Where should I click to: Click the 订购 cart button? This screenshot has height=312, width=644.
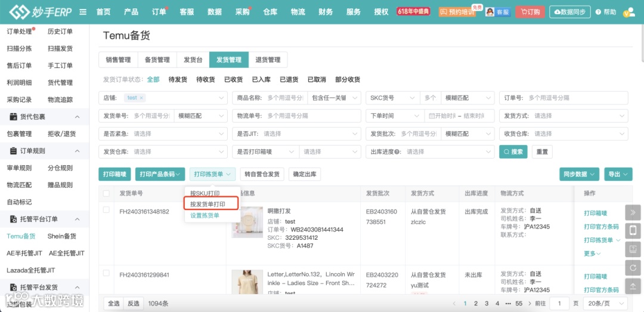(x=530, y=12)
